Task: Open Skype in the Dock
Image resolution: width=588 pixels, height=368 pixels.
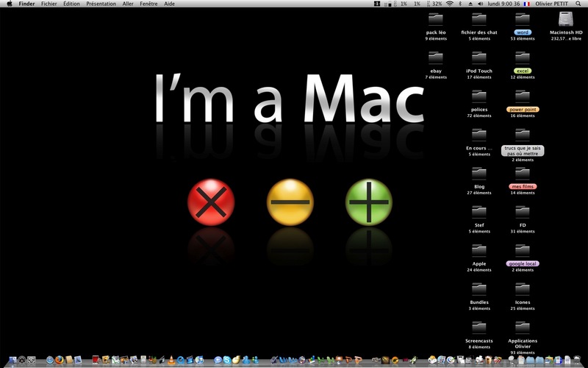Action: tap(227, 360)
